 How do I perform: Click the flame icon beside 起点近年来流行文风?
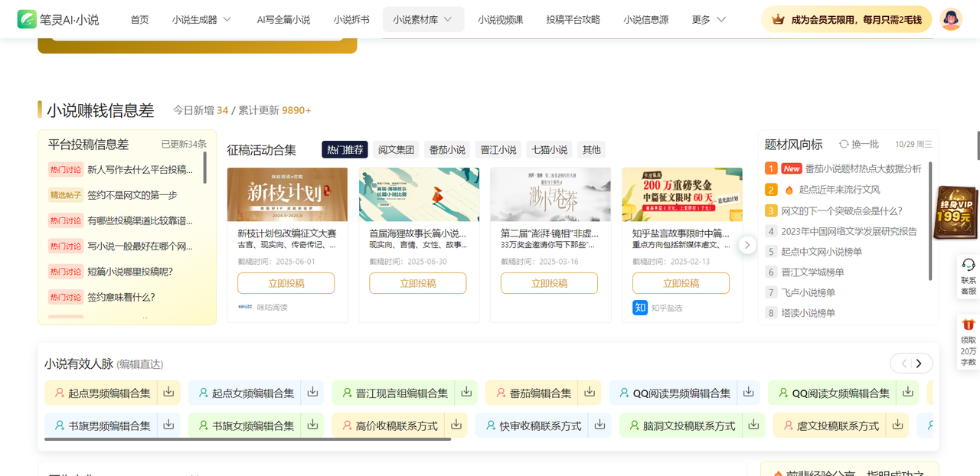(789, 189)
